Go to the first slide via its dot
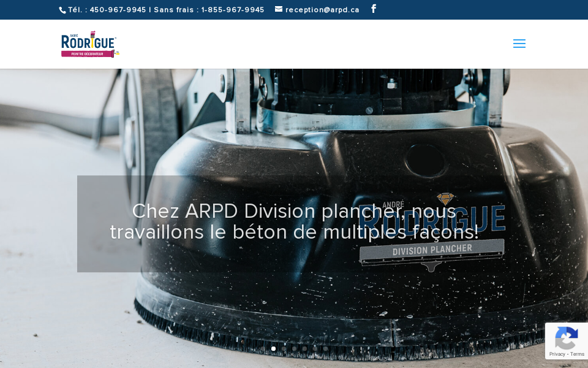588x368 pixels. pyautogui.click(x=263, y=348)
